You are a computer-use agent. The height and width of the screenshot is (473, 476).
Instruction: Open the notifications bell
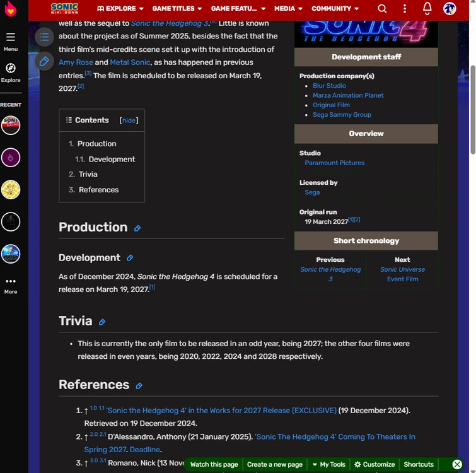pos(427,8)
